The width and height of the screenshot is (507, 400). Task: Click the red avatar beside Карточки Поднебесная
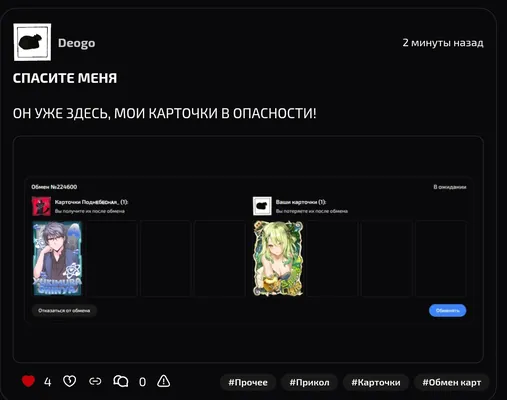(41, 206)
